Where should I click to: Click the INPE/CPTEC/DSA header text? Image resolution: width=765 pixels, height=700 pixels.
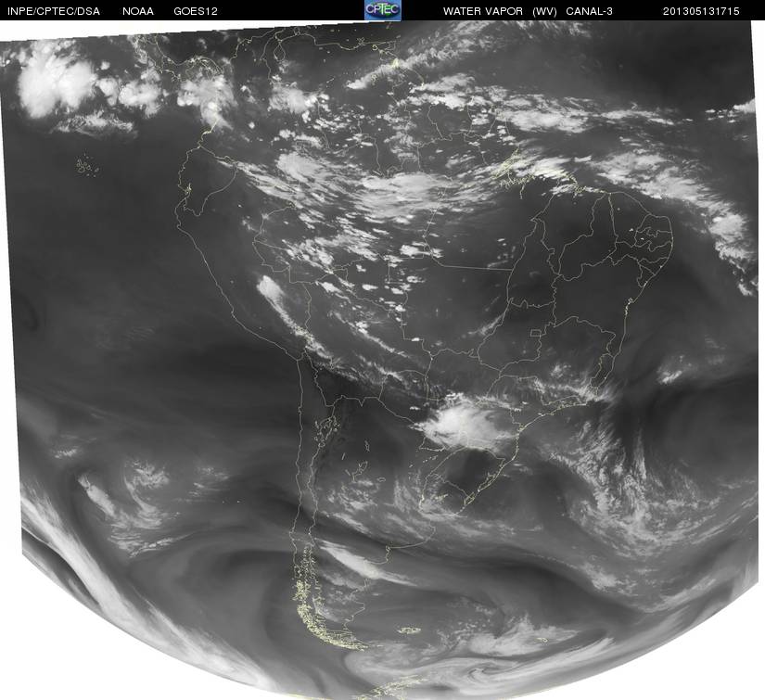pos(54,11)
